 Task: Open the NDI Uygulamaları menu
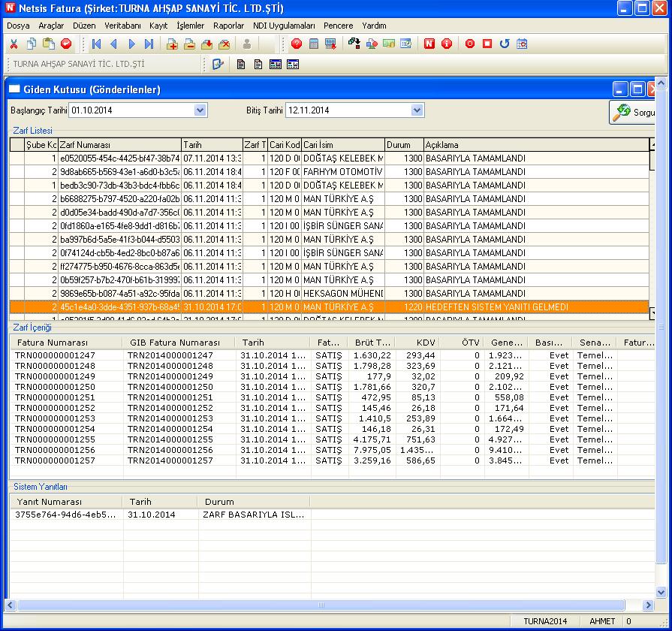[284, 26]
